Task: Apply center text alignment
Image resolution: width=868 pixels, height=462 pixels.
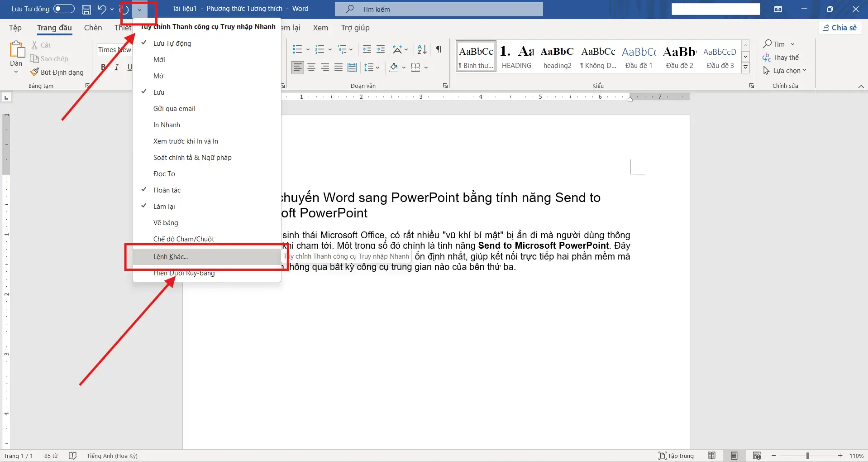Action: pyautogui.click(x=311, y=67)
